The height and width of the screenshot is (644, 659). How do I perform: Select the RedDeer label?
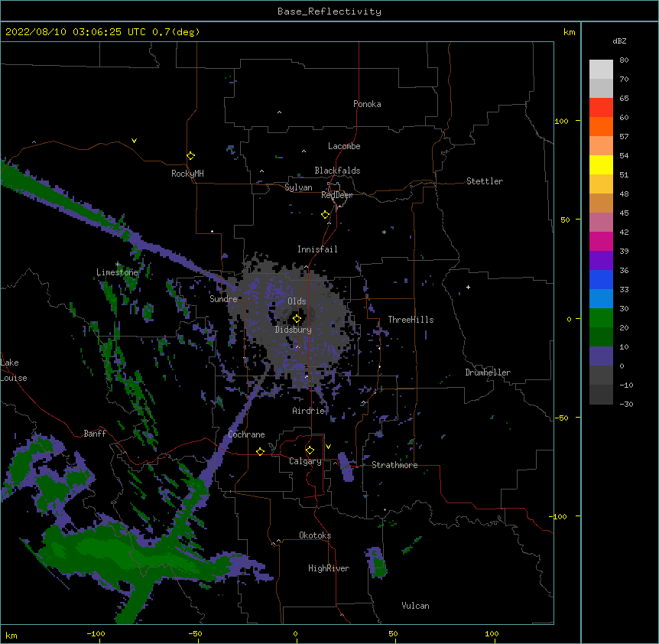click(x=336, y=195)
